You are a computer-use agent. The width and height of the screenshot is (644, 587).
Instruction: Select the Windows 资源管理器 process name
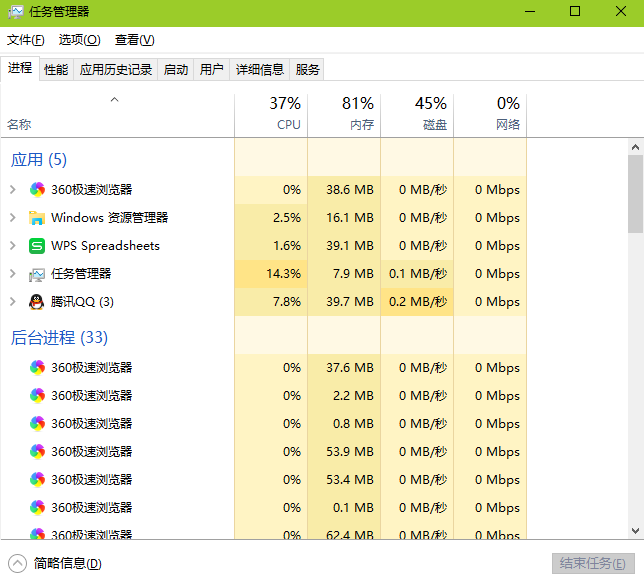110,218
